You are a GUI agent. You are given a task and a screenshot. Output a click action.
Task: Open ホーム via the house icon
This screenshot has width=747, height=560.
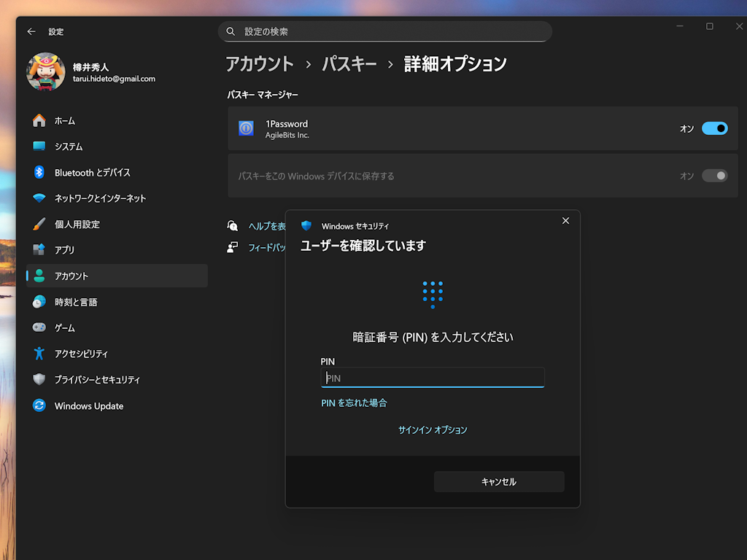(39, 120)
